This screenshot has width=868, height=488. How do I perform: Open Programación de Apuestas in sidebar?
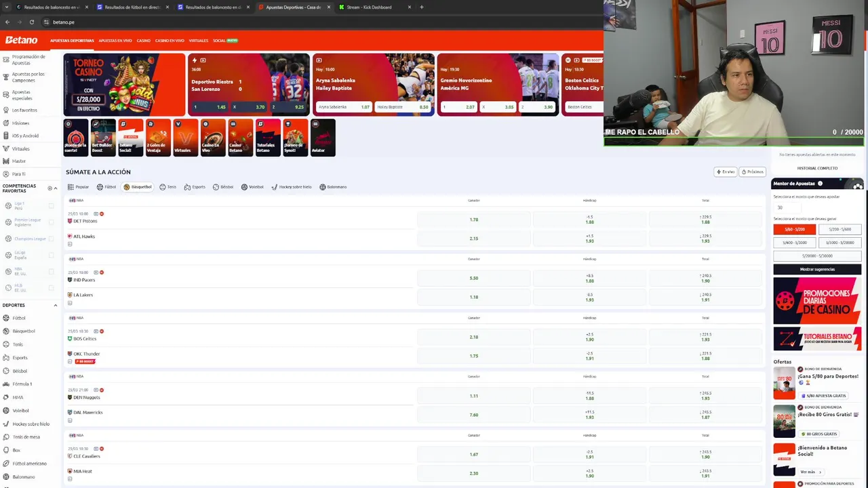click(29, 60)
